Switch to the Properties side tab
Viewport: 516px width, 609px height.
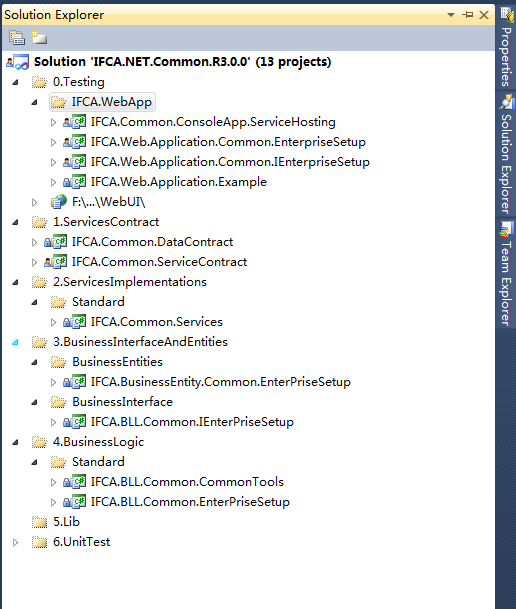(506, 46)
